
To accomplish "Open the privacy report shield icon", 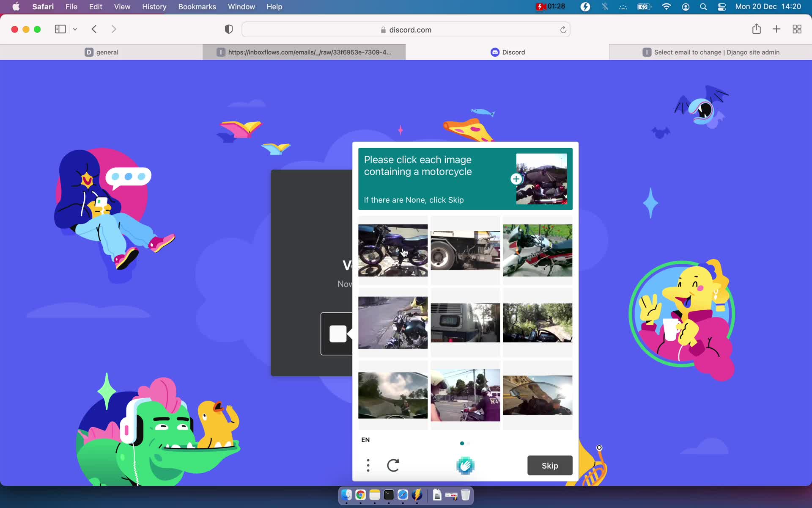I will click(229, 29).
